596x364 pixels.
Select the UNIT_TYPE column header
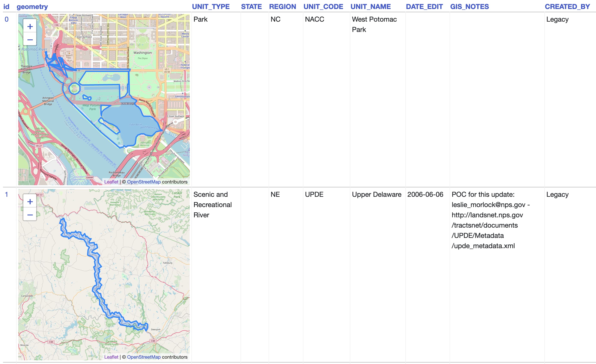(x=211, y=6)
